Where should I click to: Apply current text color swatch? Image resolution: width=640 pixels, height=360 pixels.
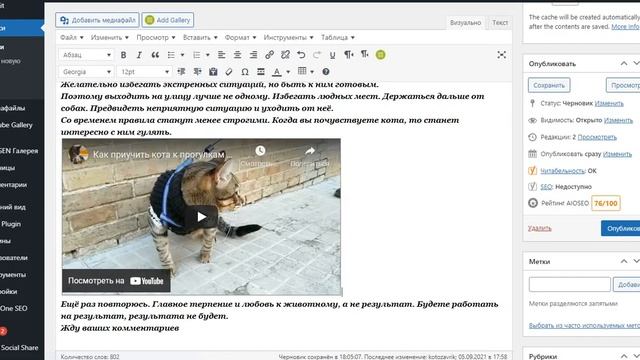pos(277,71)
